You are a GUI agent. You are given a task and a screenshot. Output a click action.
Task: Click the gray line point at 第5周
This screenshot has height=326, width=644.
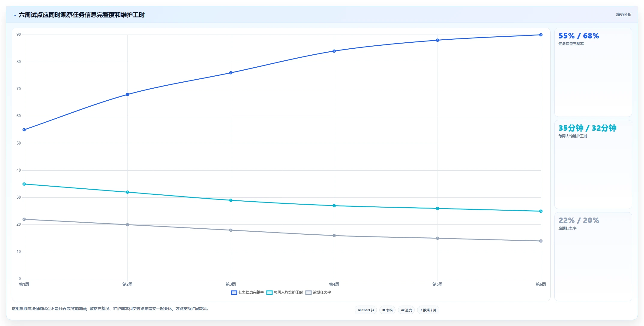coord(438,238)
